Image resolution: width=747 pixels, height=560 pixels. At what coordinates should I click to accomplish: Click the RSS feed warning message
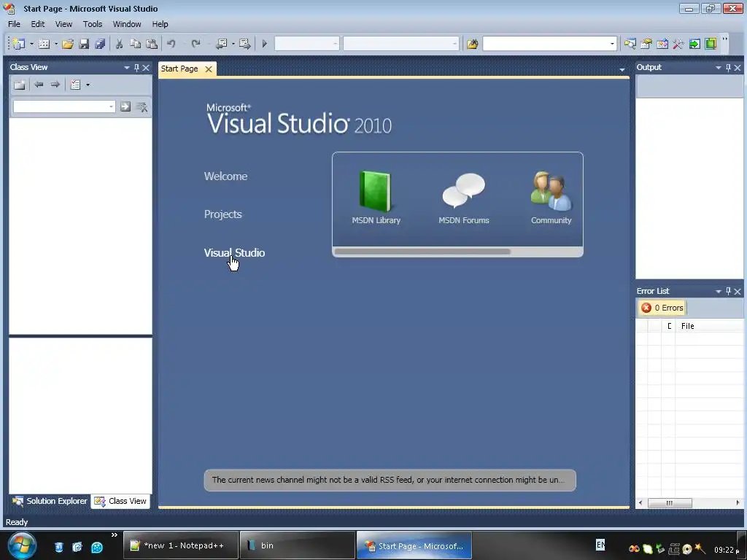[390, 480]
